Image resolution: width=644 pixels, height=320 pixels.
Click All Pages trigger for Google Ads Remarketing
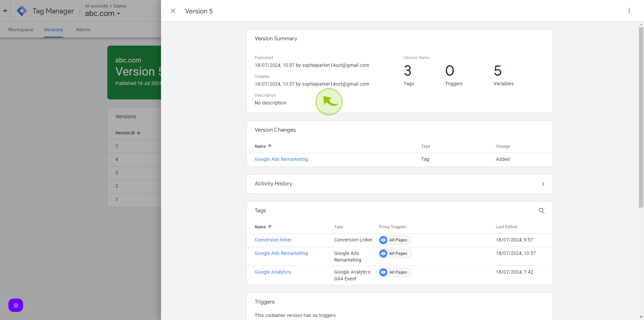click(395, 254)
